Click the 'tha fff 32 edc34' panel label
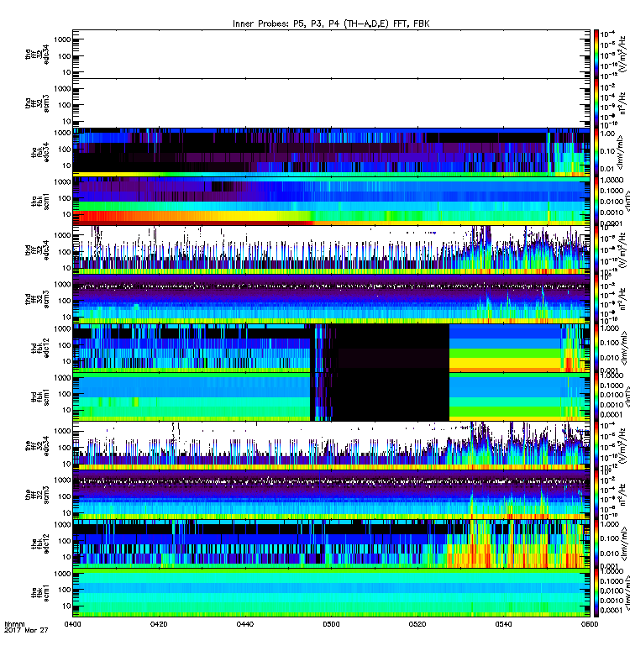 [37, 55]
